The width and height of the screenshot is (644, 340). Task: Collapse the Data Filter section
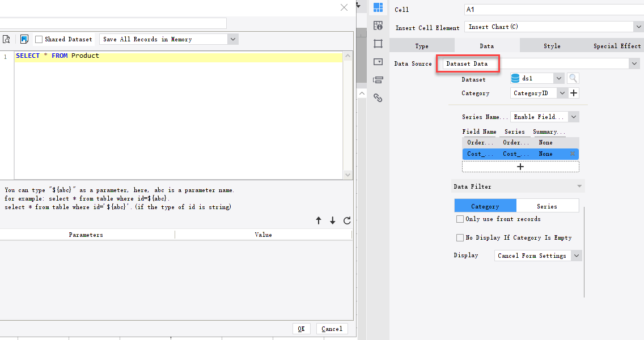579,186
